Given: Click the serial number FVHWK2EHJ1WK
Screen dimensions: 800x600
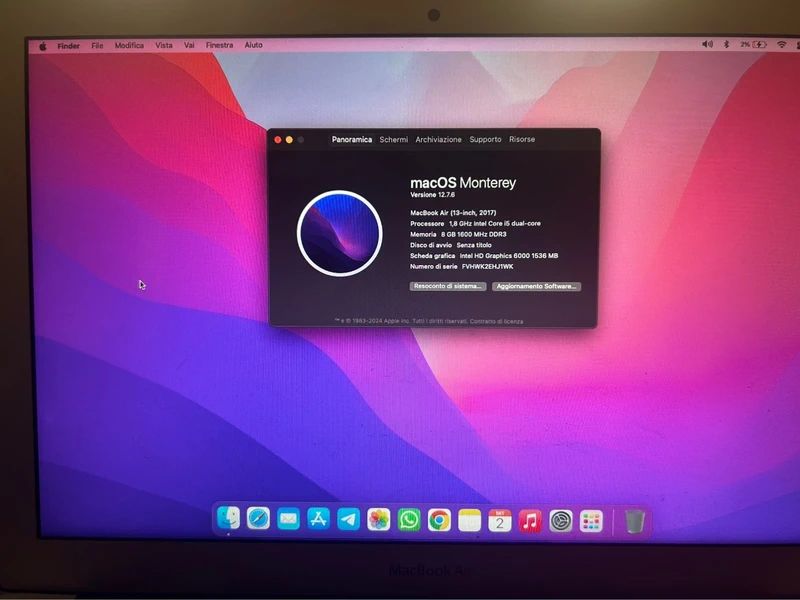Looking at the screenshot, I should click(x=487, y=266).
